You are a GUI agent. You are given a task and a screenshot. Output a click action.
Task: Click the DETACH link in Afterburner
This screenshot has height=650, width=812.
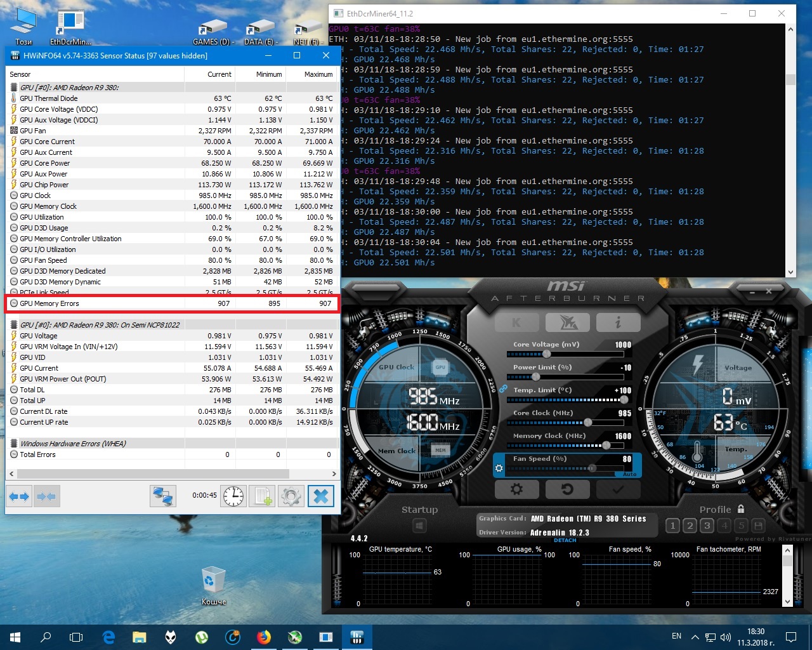pos(565,540)
